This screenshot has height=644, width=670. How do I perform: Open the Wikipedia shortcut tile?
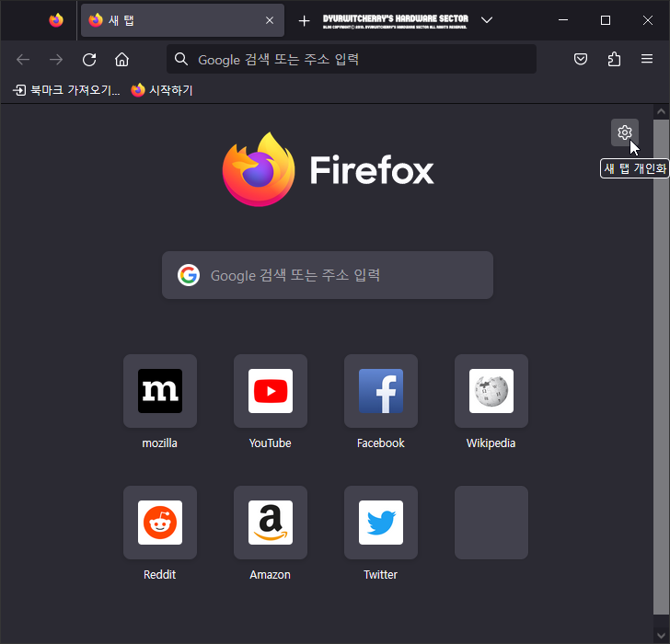(x=491, y=391)
